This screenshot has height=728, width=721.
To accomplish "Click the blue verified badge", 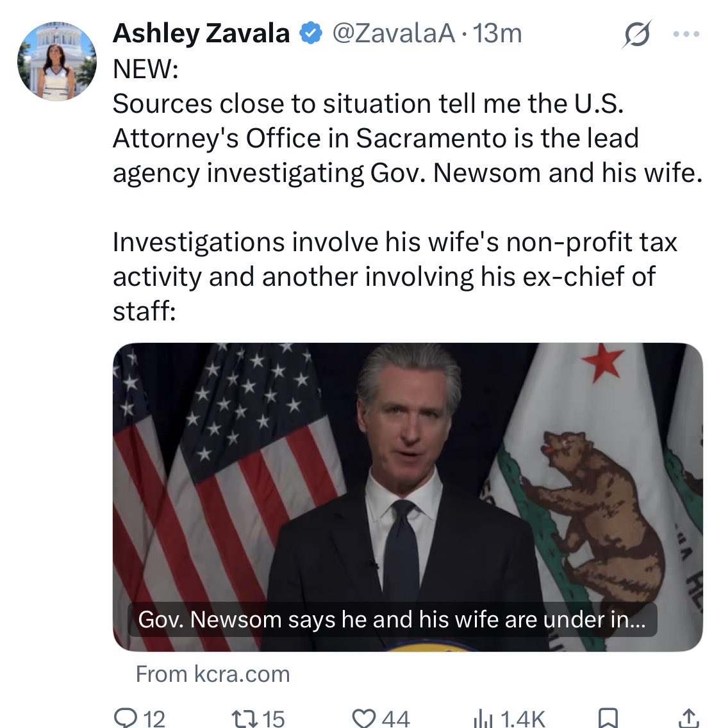I will click(x=311, y=33).
